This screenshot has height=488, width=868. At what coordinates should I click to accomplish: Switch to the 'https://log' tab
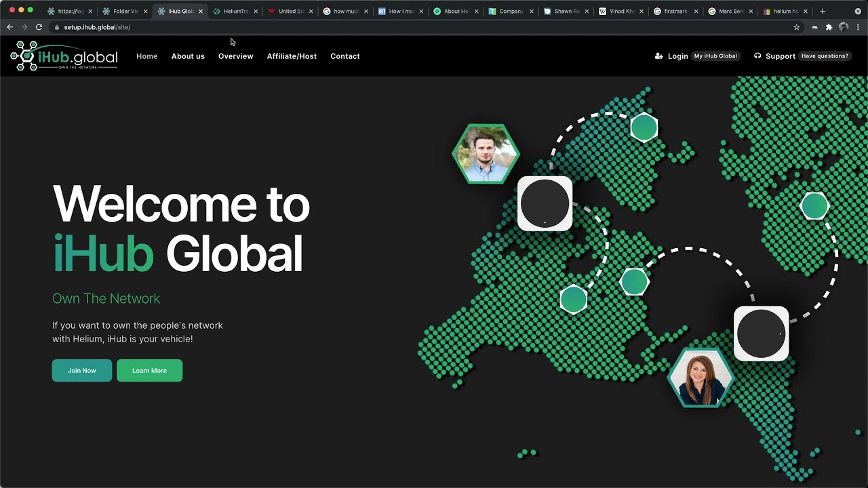click(70, 12)
